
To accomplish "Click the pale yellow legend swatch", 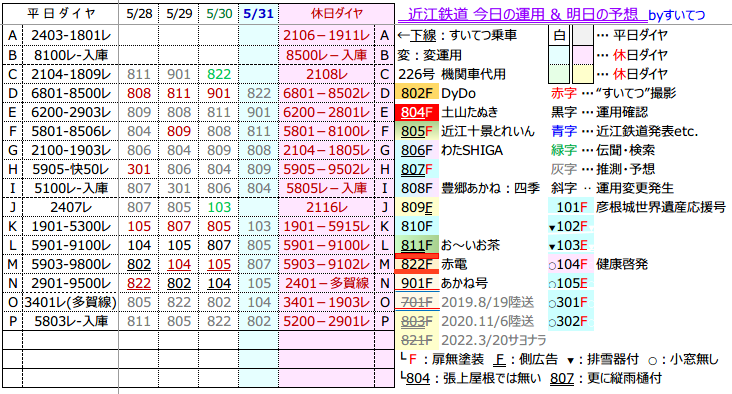I will (x=583, y=74).
